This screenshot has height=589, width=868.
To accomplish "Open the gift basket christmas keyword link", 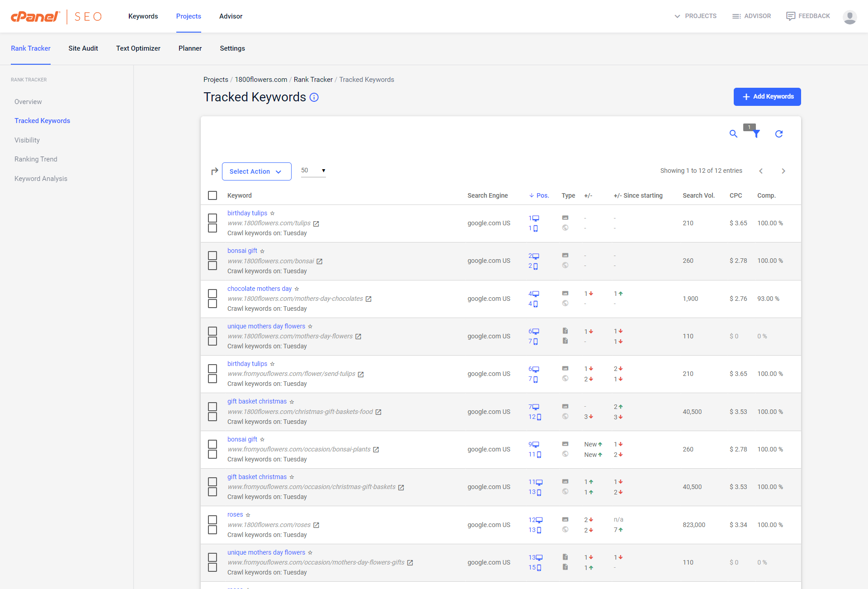I will (x=257, y=401).
